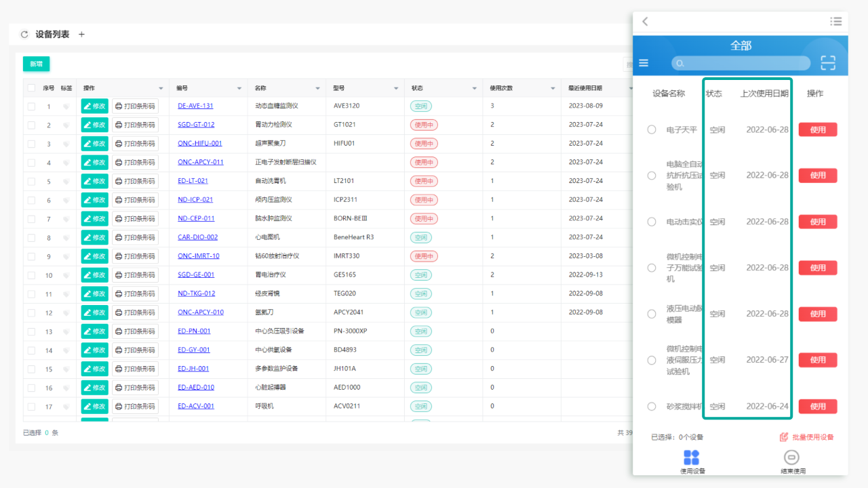
Task: Check the checkbox for row 4
Action: [31, 163]
